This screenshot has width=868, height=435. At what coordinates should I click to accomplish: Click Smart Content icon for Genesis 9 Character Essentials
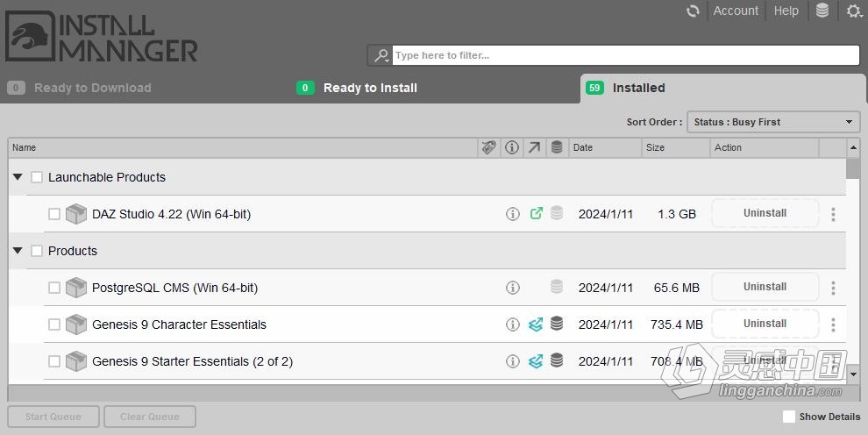[536, 324]
